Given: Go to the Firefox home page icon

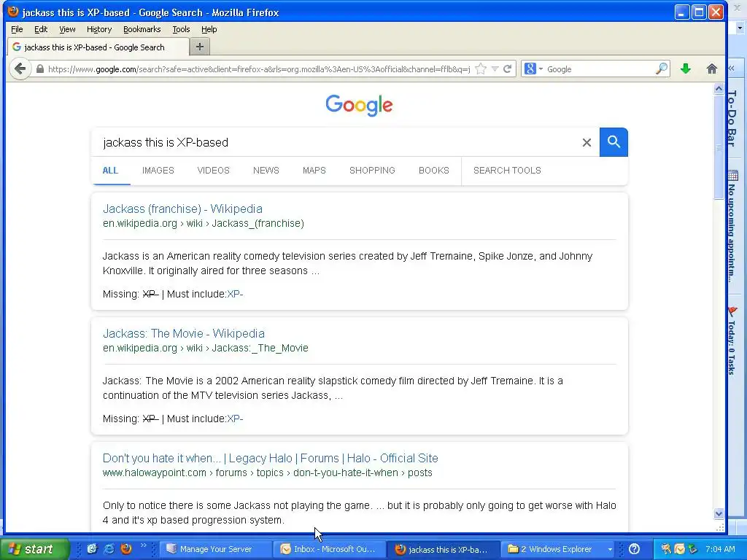Looking at the screenshot, I should 712,69.
